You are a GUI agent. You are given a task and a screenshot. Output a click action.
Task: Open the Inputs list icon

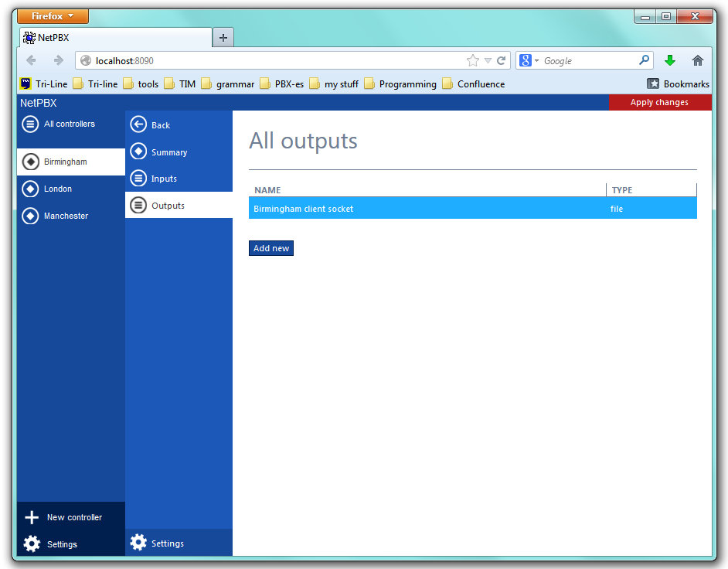(138, 179)
